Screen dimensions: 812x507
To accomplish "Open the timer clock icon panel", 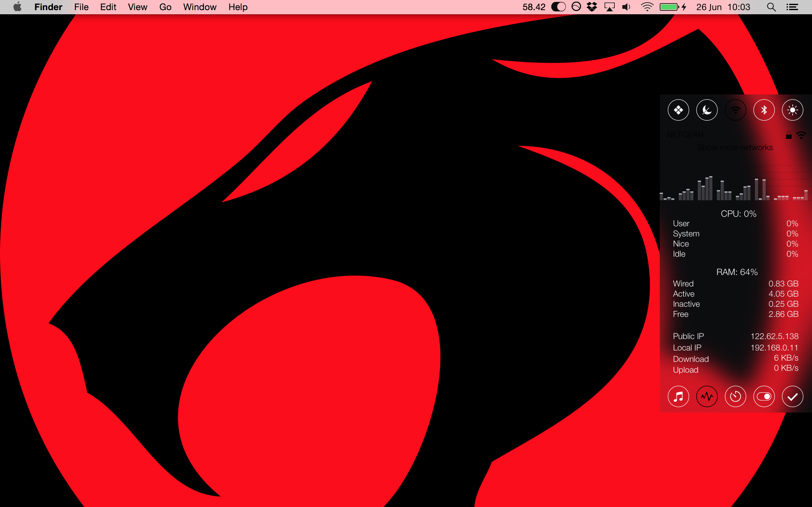I will (x=735, y=397).
